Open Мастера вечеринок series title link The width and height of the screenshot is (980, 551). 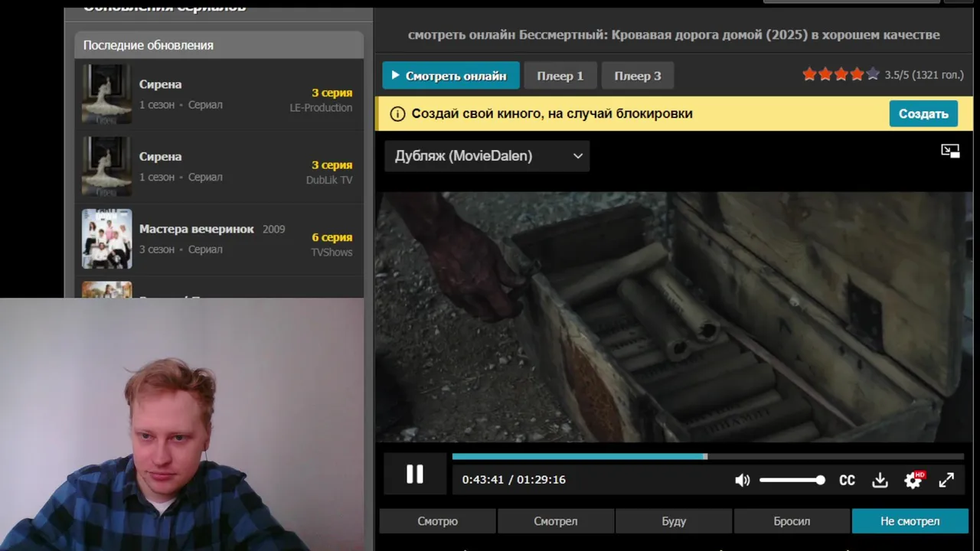pyautogui.click(x=197, y=229)
